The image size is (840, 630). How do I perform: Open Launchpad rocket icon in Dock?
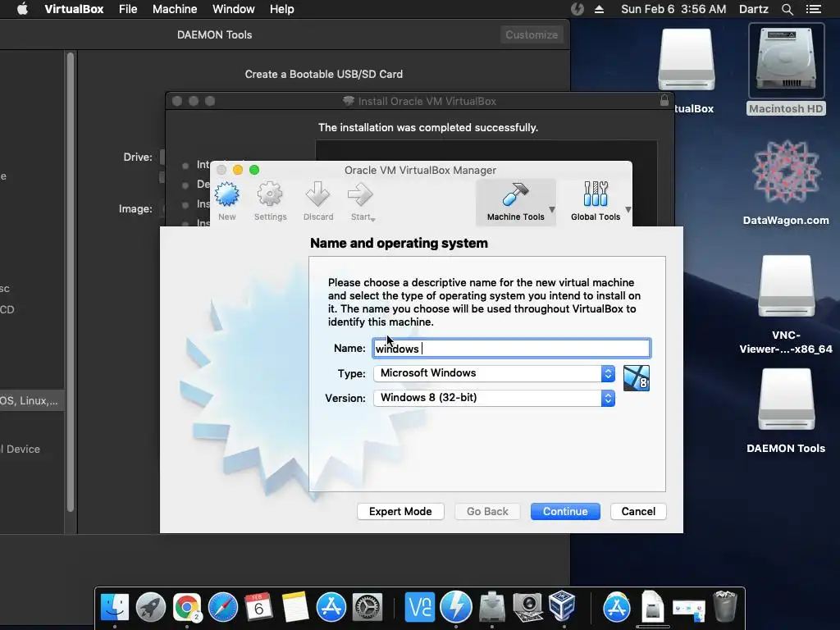(x=151, y=608)
